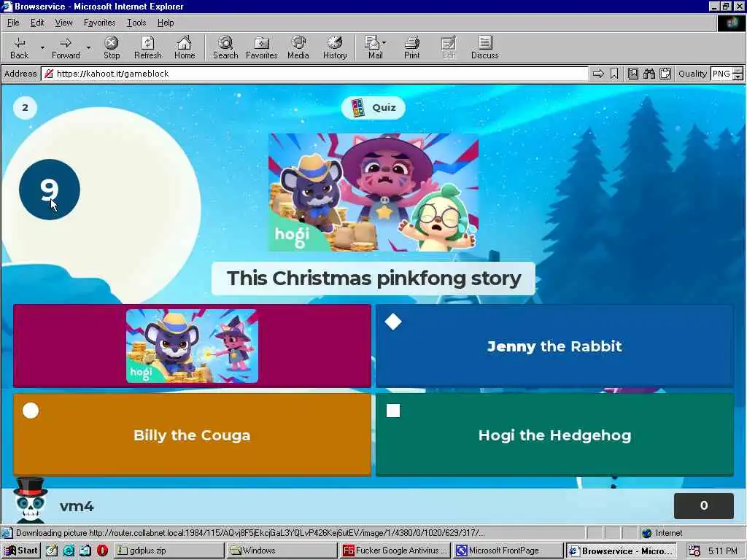The image size is (747, 560).
Task: Click the bookmark icon beside address bar
Action: click(614, 74)
